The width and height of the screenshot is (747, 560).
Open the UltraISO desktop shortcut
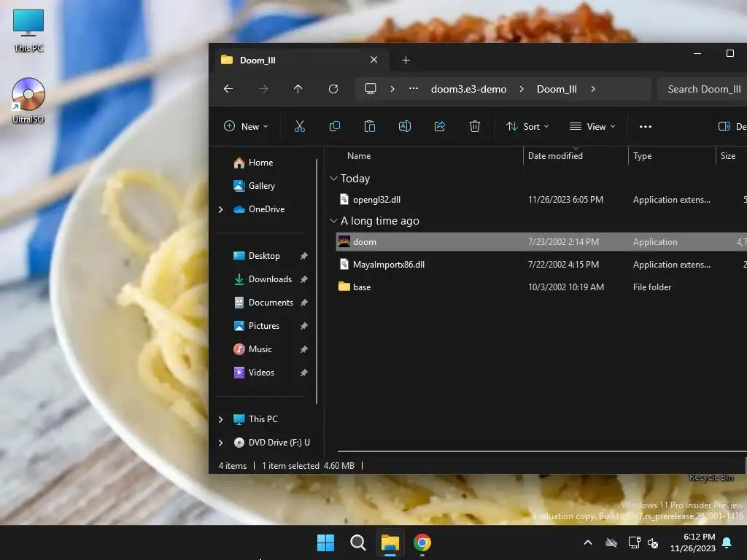click(28, 101)
